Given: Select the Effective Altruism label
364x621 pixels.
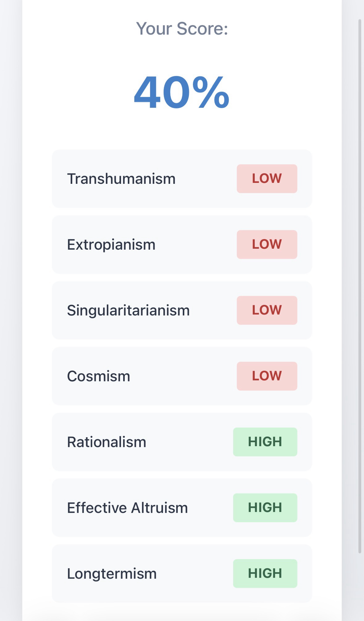Looking at the screenshot, I should coord(127,508).
